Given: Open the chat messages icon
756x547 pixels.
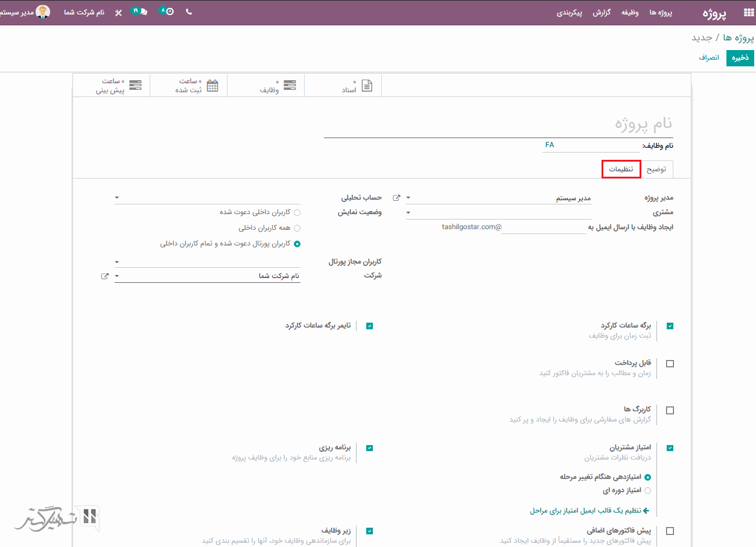Looking at the screenshot, I should point(142,12).
